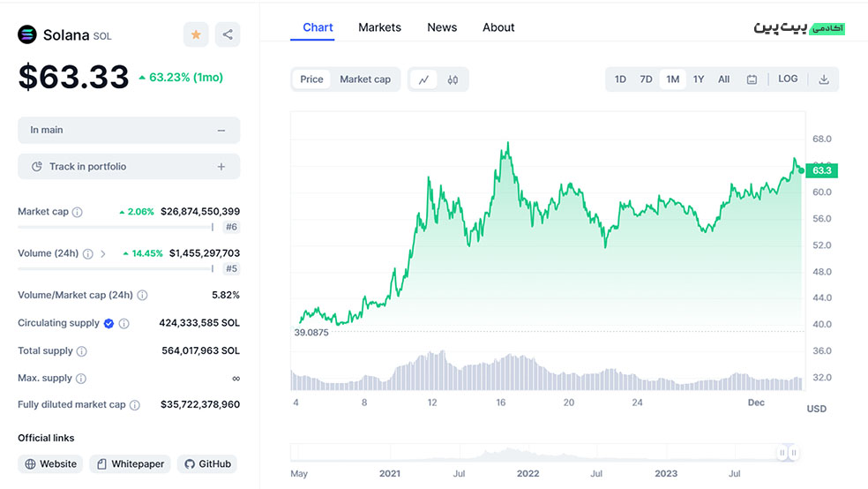
Task: Switch to the Chart tab
Action: (318, 27)
